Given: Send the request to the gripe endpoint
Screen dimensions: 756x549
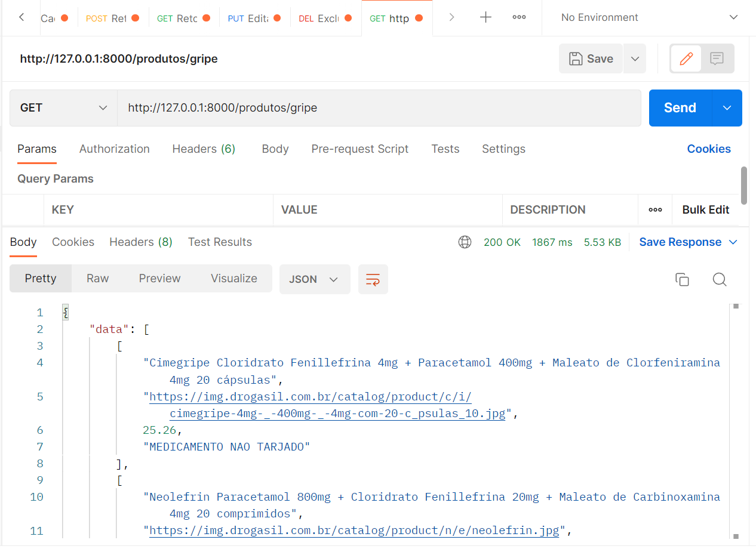Looking at the screenshot, I should (680, 108).
